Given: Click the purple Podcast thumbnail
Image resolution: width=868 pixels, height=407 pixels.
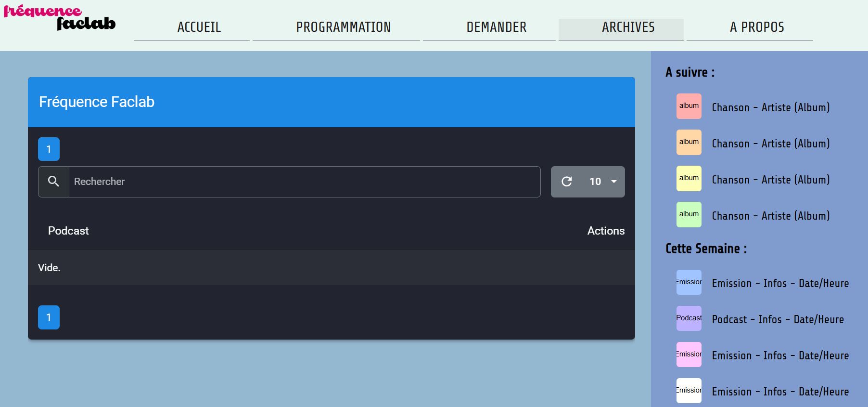Looking at the screenshot, I should tap(689, 318).
